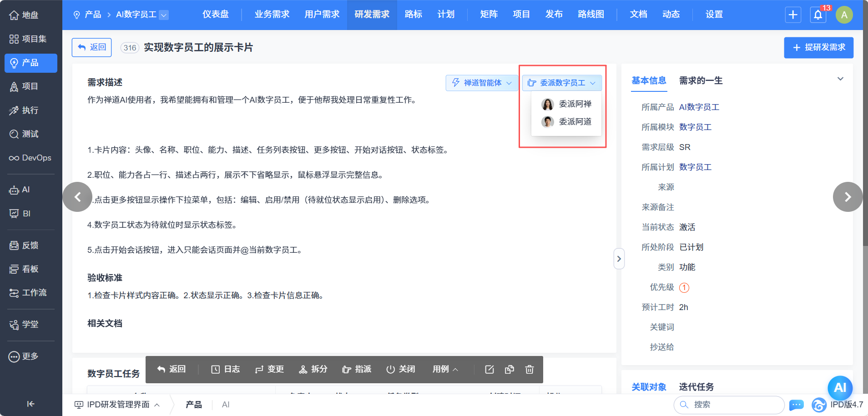Go to previous requirement with left arrow
This screenshot has height=416, width=868.
(x=77, y=197)
